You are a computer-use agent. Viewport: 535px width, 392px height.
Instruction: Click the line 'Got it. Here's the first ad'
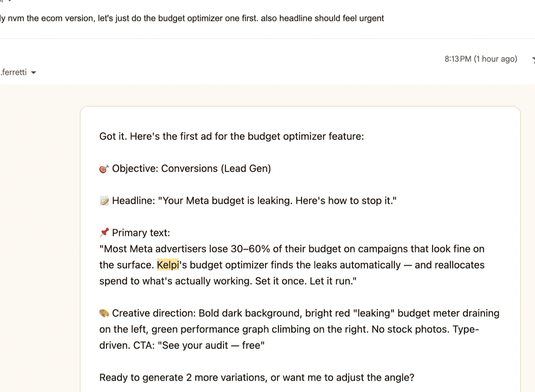click(x=231, y=136)
